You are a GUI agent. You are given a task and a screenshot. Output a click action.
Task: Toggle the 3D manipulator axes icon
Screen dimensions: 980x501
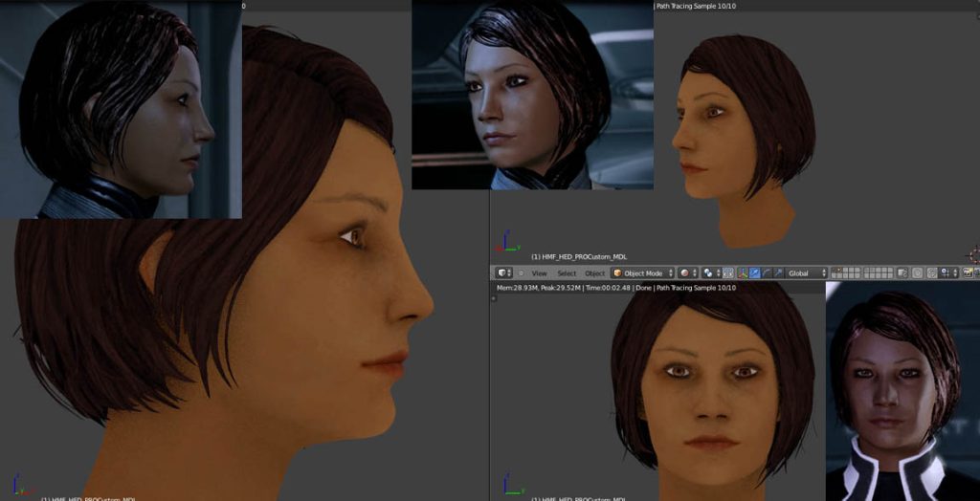[743, 273]
